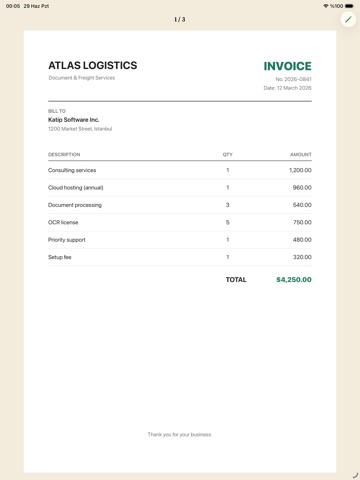Select Thank you for your business footer
This screenshot has width=360, height=480.
180,434
